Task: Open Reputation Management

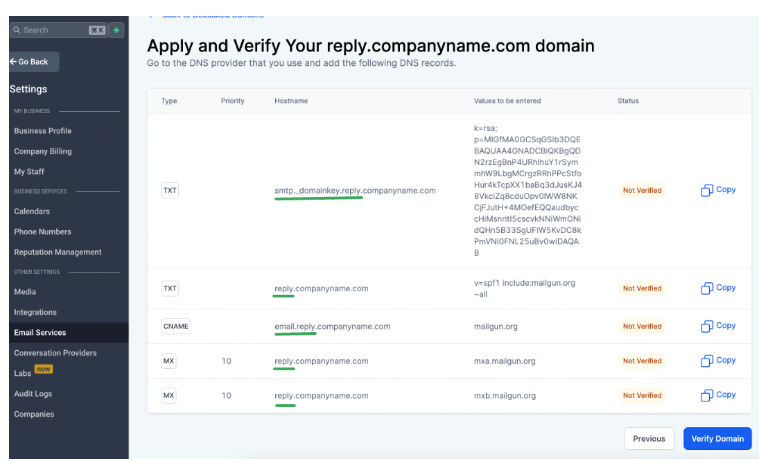Action: pos(58,252)
